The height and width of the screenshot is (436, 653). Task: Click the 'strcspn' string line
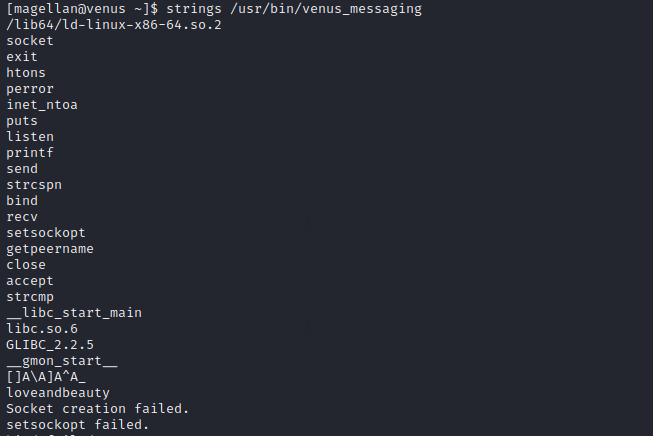point(34,185)
